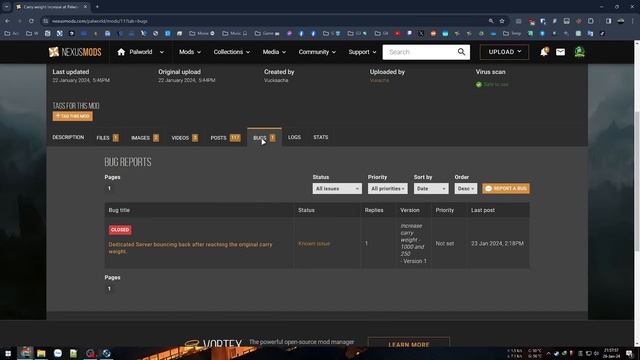The height and width of the screenshot is (360, 640).
Task: Expand the Collections menu
Action: (231, 52)
